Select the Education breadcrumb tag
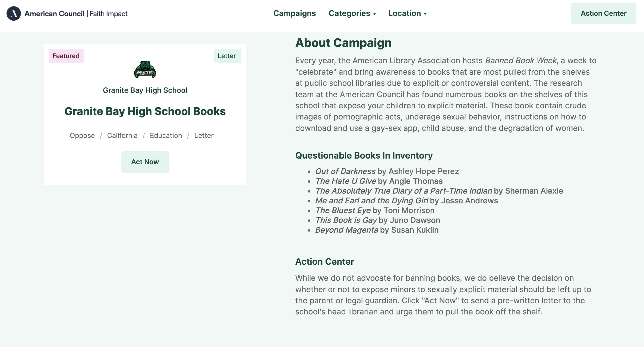This screenshot has height=347, width=644. 166,135
